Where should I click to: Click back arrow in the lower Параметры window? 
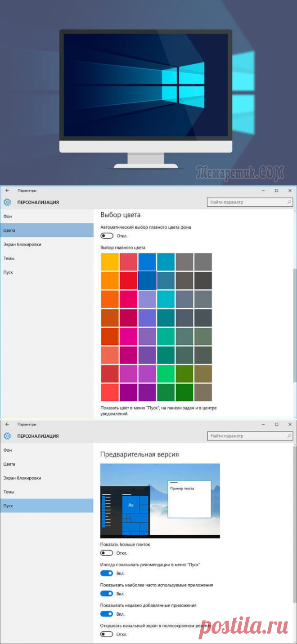click(x=7, y=424)
